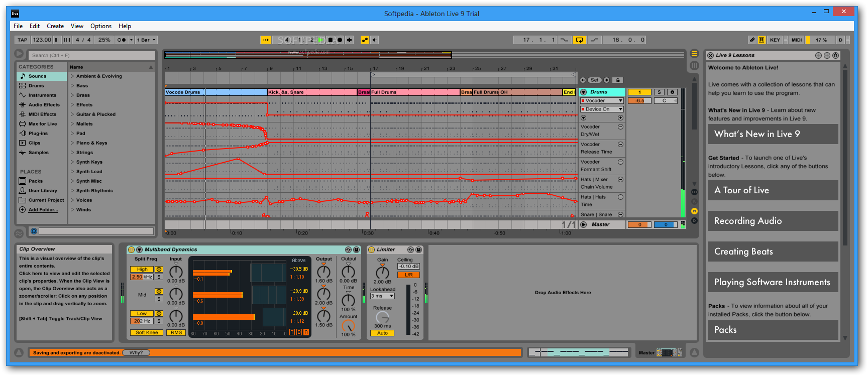Viewport: 868px width, 376px height.
Task: Open the Lookahead 3 ms dropdown
Action: coord(382,296)
